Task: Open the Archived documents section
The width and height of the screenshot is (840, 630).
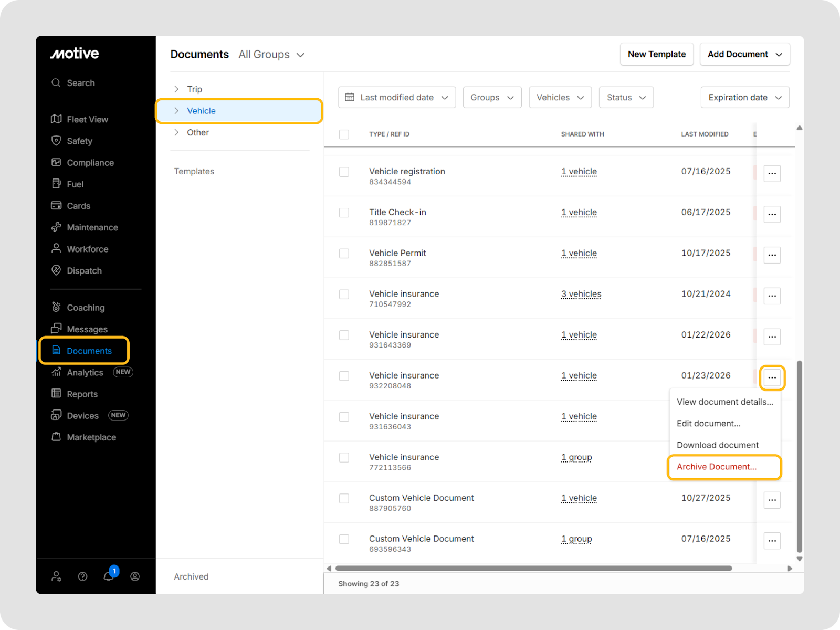Action: 191,576
